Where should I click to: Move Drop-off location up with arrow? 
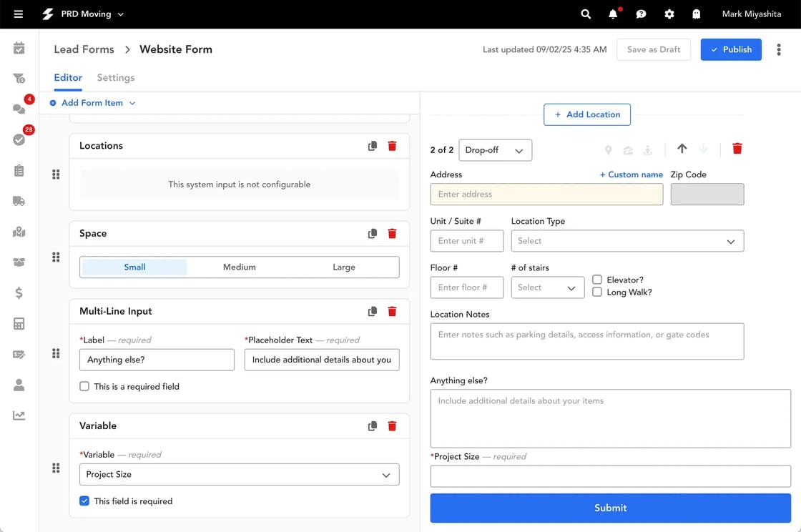(682, 149)
